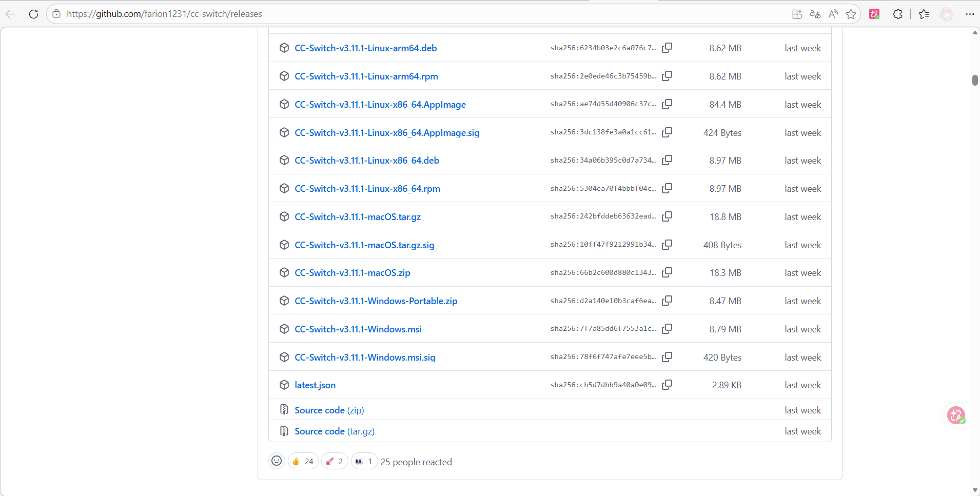The image size is (980, 496).
Task: Copy the SHA256 hash of macOS.zip
Action: (x=667, y=272)
